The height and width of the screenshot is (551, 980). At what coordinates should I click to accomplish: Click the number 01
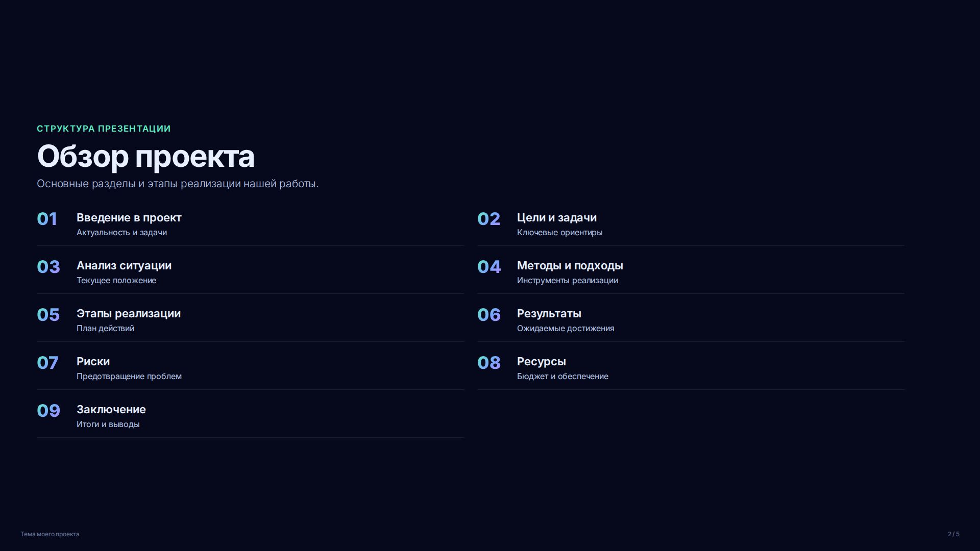(x=47, y=219)
